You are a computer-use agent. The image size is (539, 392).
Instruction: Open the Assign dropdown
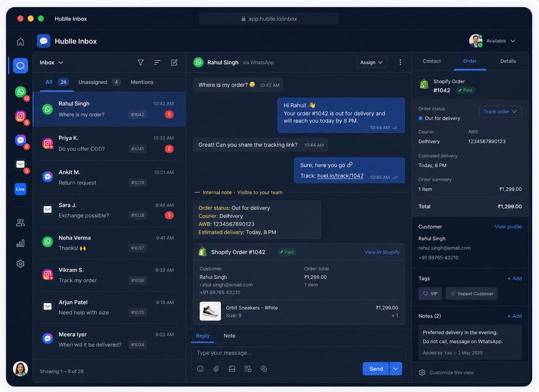point(371,62)
